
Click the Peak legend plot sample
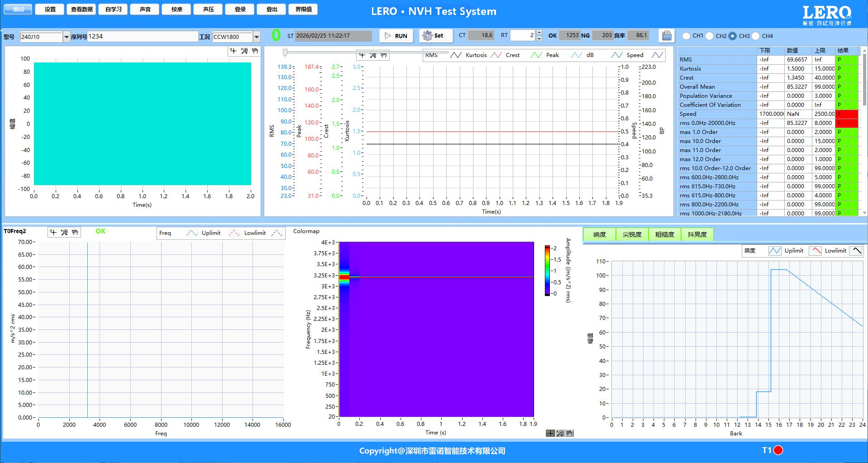point(577,55)
